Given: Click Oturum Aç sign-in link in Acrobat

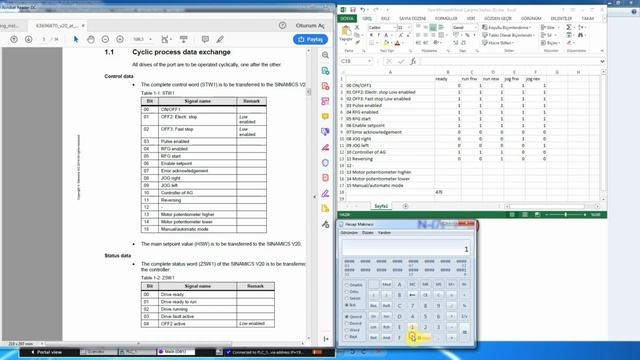Looking at the screenshot, I should point(310,25).
